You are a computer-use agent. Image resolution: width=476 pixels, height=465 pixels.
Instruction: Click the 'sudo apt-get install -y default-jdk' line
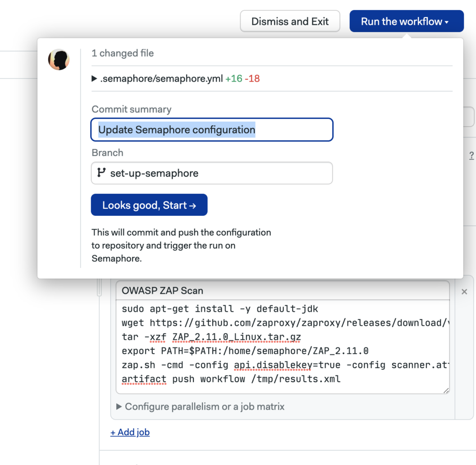pos(220,309)
